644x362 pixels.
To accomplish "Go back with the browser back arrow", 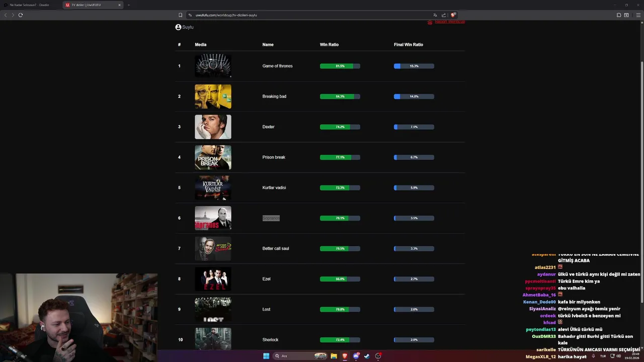I will click(x=6, y=15).
